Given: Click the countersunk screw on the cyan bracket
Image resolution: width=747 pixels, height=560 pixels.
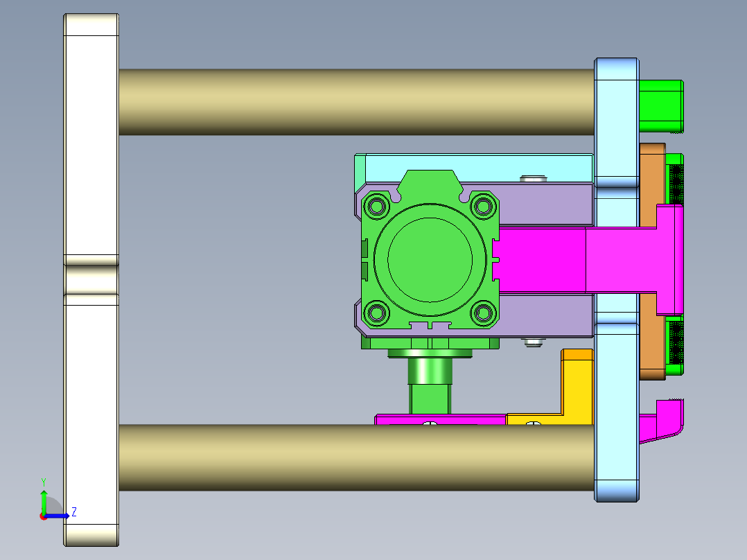Looking at the screenshot, I should [534, 179].
